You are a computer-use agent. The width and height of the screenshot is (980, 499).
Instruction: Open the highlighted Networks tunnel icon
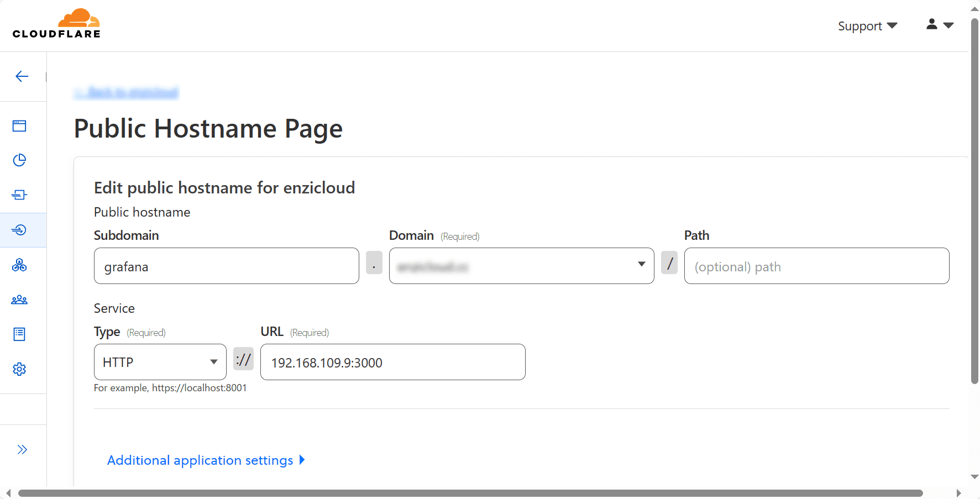[x=19, y=230]
